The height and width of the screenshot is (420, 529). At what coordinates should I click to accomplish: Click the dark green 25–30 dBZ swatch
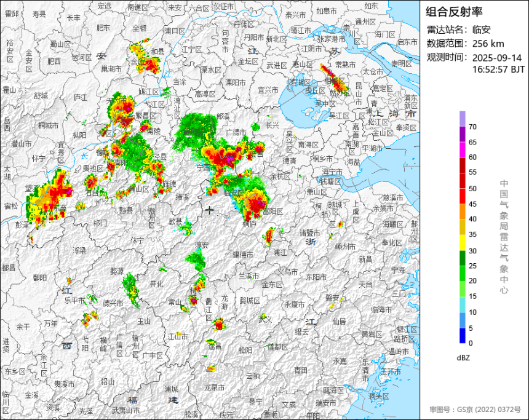(463, 258)
